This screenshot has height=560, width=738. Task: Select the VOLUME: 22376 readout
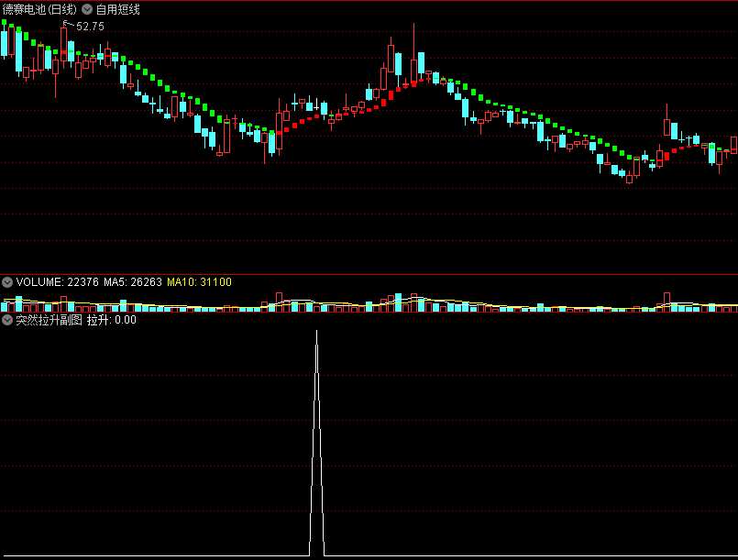(58, 282)
